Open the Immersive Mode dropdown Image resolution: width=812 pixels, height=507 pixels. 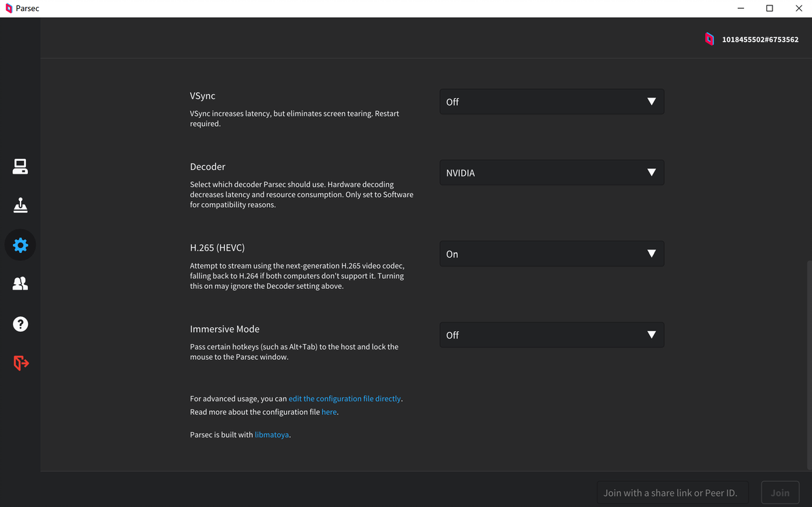pyautogui.click(x=551, y=335)
